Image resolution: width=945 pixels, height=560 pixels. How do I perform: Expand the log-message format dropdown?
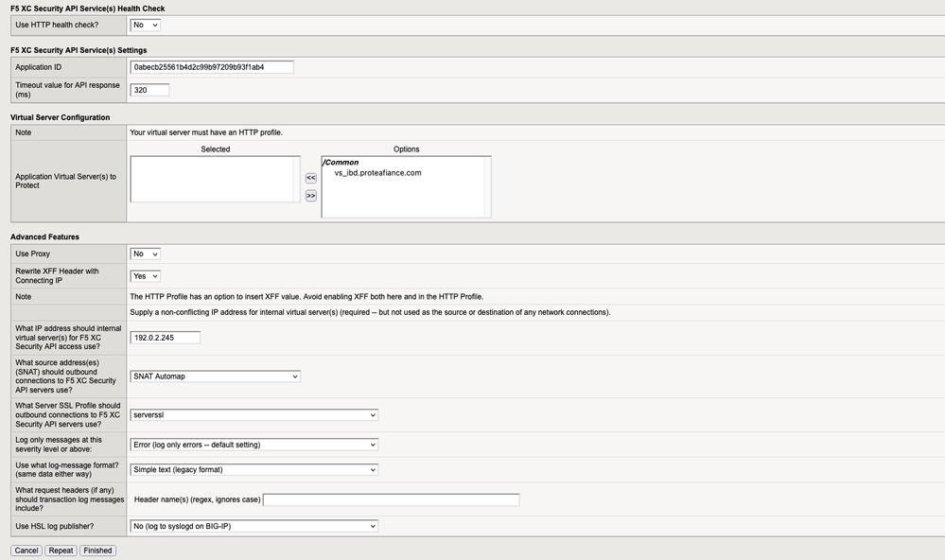254,469
